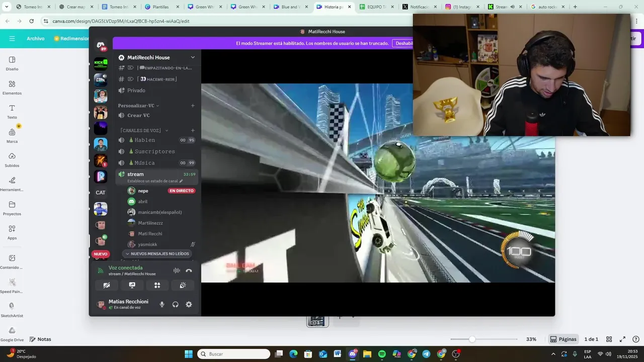Toggle Canva Páginas view
Screen dimensions: 644x362
(x=563, y=339)
